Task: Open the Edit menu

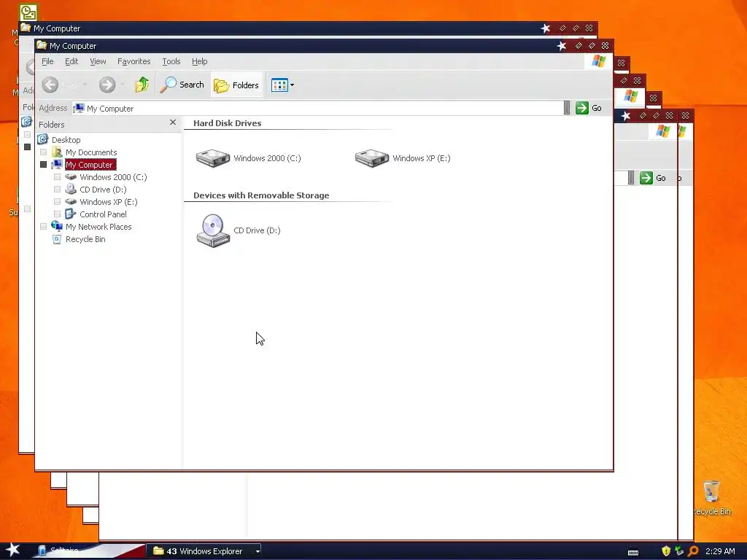Action: 71,61
